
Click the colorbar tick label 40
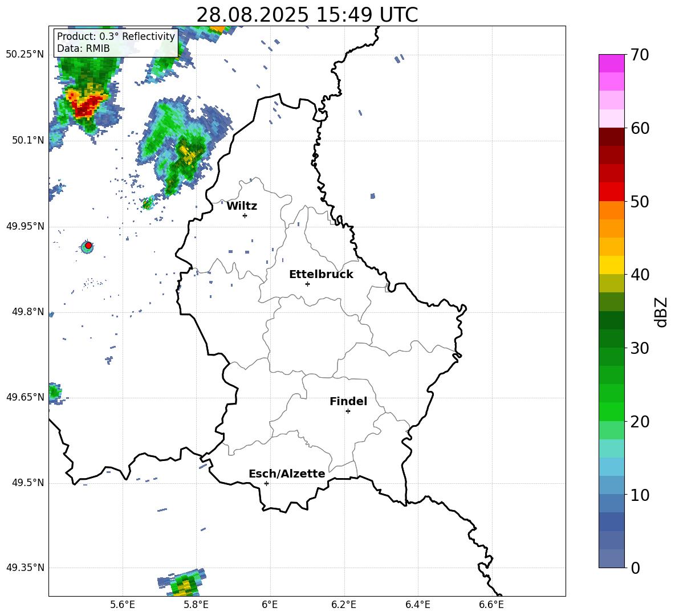point(640,275)
